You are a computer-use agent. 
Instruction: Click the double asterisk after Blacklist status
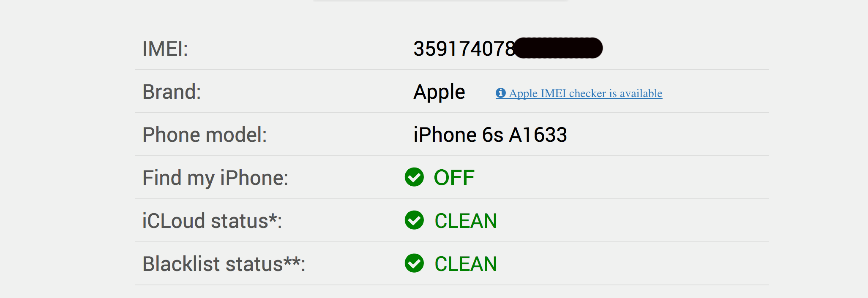(292, 261)
